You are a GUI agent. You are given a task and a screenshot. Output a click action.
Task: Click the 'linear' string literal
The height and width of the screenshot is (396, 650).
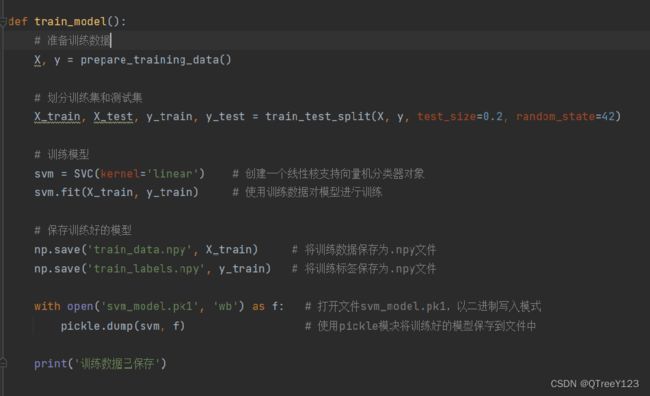(173, 174)
